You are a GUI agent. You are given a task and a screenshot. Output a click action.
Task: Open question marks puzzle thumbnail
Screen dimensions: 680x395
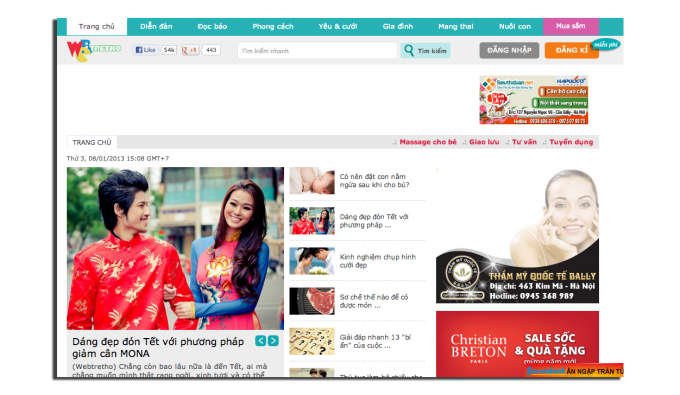pos(312,341)
